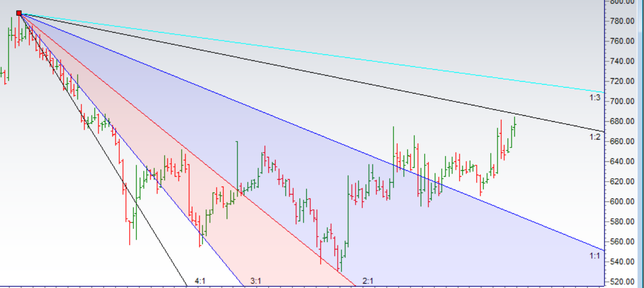The image size is (644, 288).
Task: Click the 780.00 price axis label
Action: pyautogui.click(x=623, y=21)
